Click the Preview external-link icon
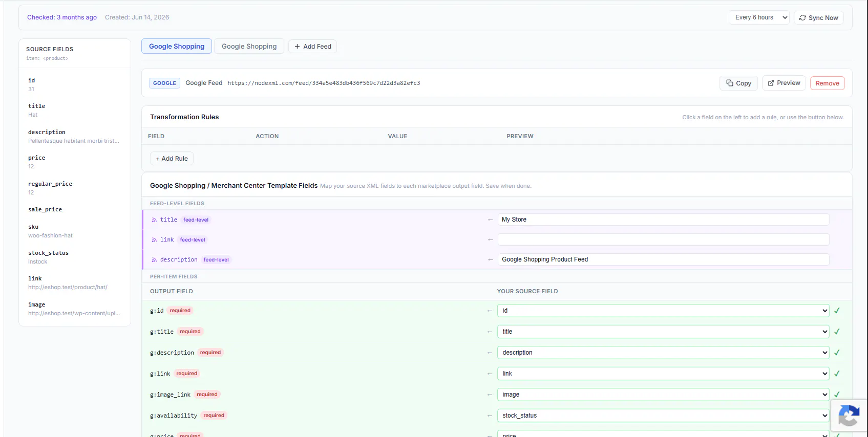 771,83
